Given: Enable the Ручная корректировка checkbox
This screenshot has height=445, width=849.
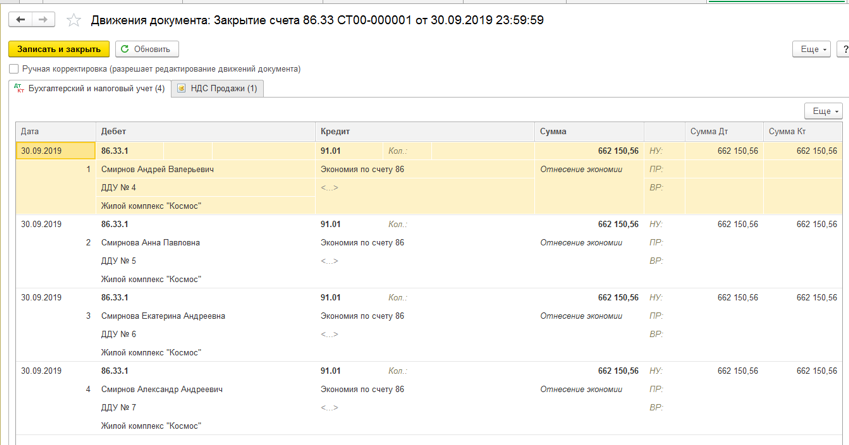Looking at the screenshot, I should pyautogui.click(x=14, y=69).
